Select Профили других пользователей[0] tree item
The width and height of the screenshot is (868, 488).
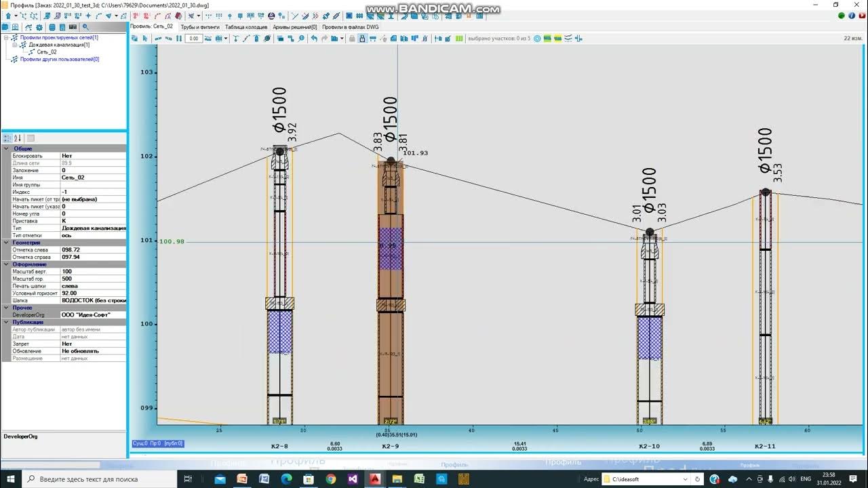coord(60,59)
